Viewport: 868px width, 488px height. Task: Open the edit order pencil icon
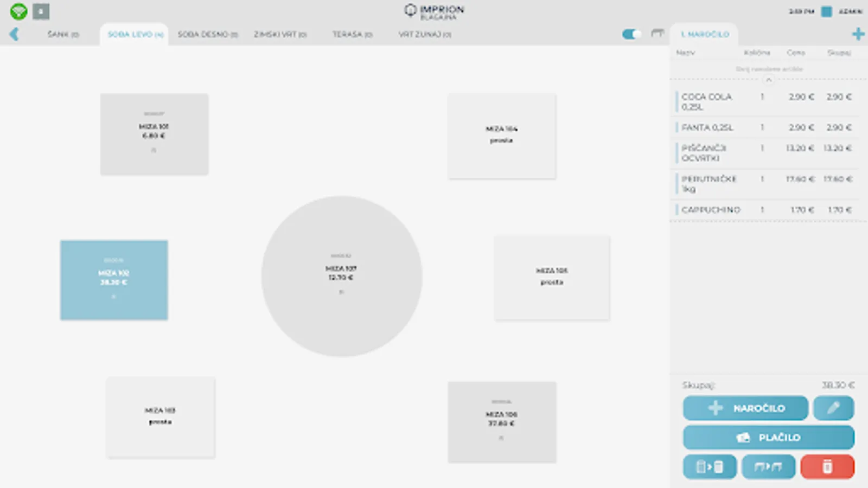(834, 408)
